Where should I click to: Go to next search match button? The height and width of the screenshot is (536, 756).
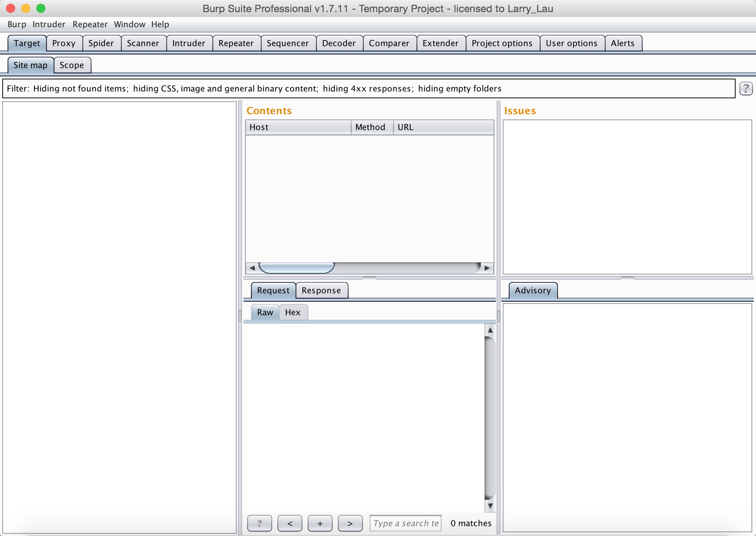click(350, 523)
